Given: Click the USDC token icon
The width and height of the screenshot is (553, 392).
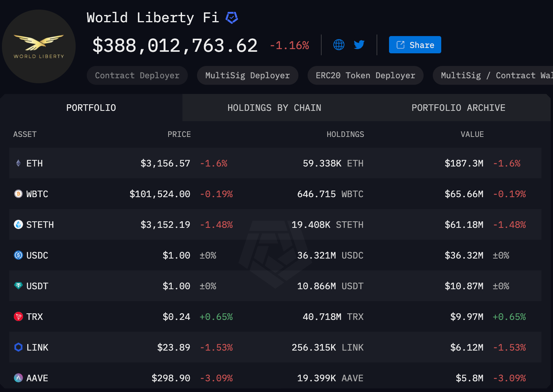Looking at the screenshot, I should click(x=18, y=255).
